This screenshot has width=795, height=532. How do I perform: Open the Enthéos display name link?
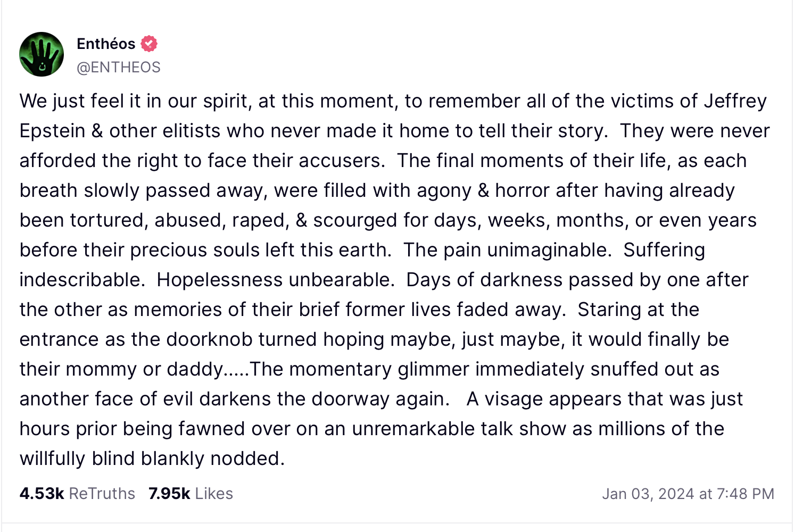coord(106,44)
